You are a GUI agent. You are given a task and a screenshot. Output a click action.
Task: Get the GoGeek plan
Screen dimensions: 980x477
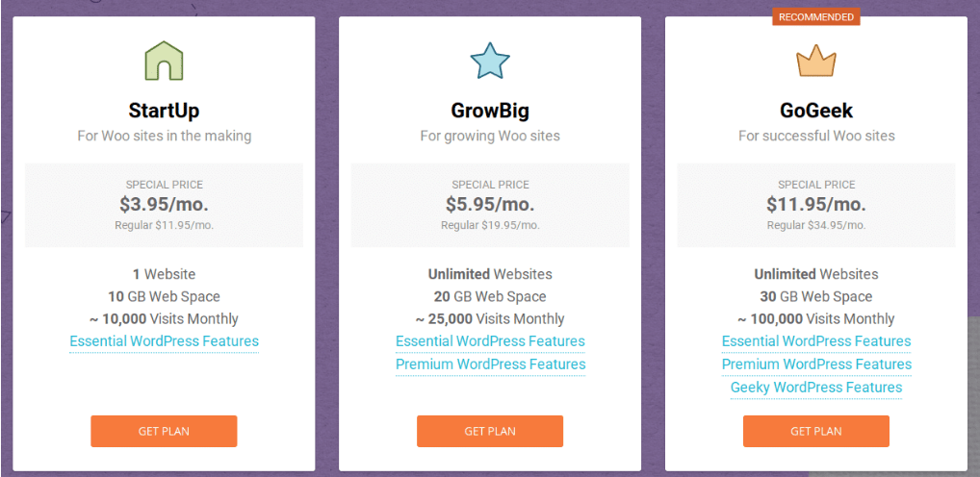coord(816,431)
